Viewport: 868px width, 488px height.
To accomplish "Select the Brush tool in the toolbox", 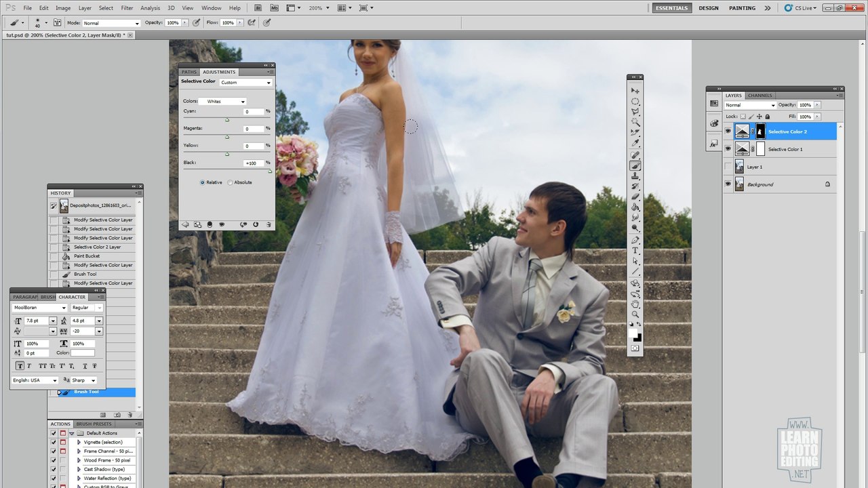I will tap(635, 165).
